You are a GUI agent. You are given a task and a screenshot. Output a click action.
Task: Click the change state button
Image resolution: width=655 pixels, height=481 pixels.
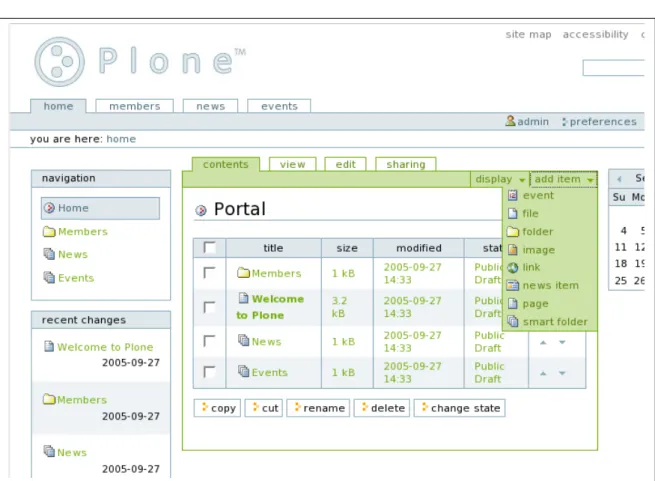(460, 408)
